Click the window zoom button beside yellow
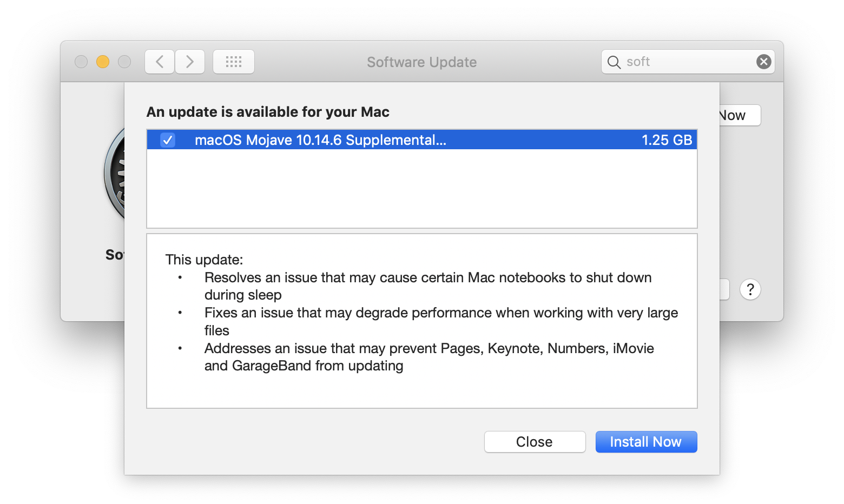Image resolution: width=844 pixels, height=504 pixels. (124, 62)
